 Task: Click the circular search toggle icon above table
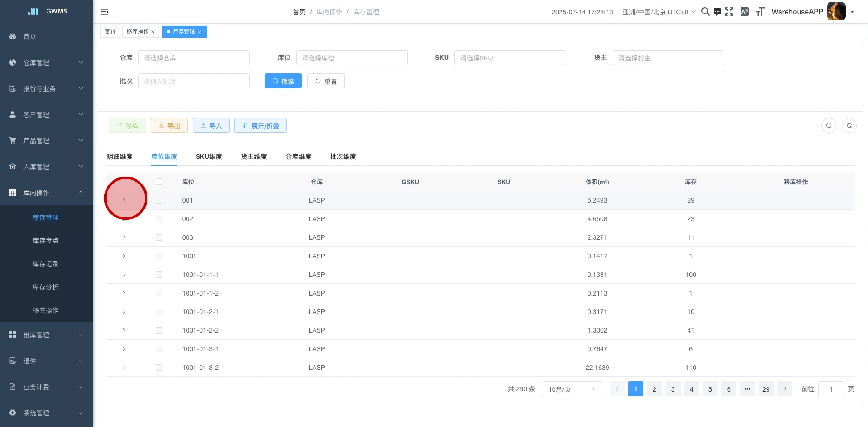coord(828,125)
